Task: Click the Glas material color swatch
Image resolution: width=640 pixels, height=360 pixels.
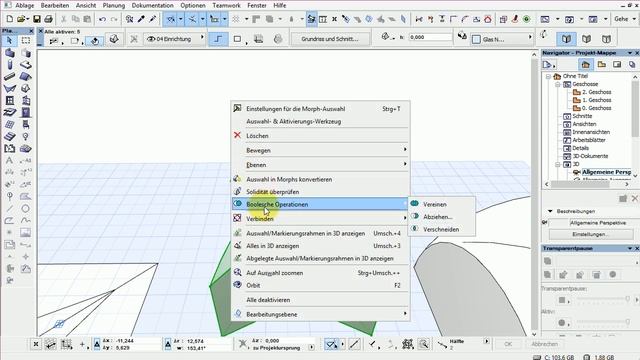Action: point(476,40)
